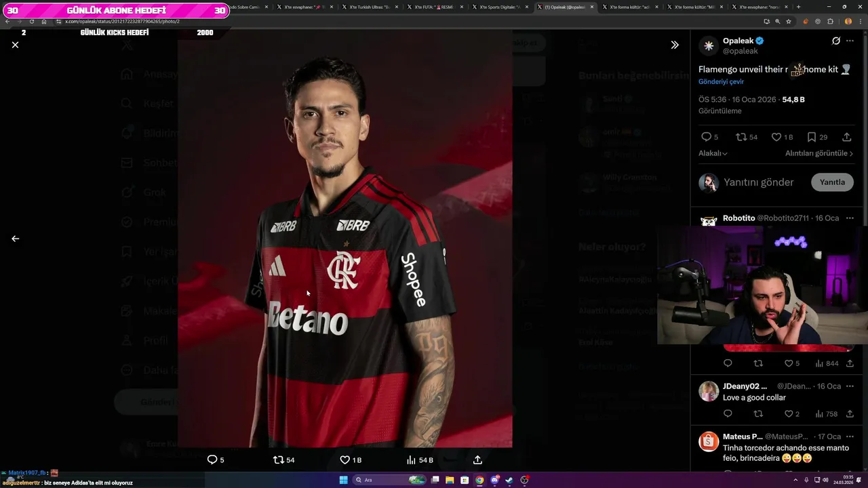Go to the previous photo with the left arrow
The image size is (868, 488).
15,239
